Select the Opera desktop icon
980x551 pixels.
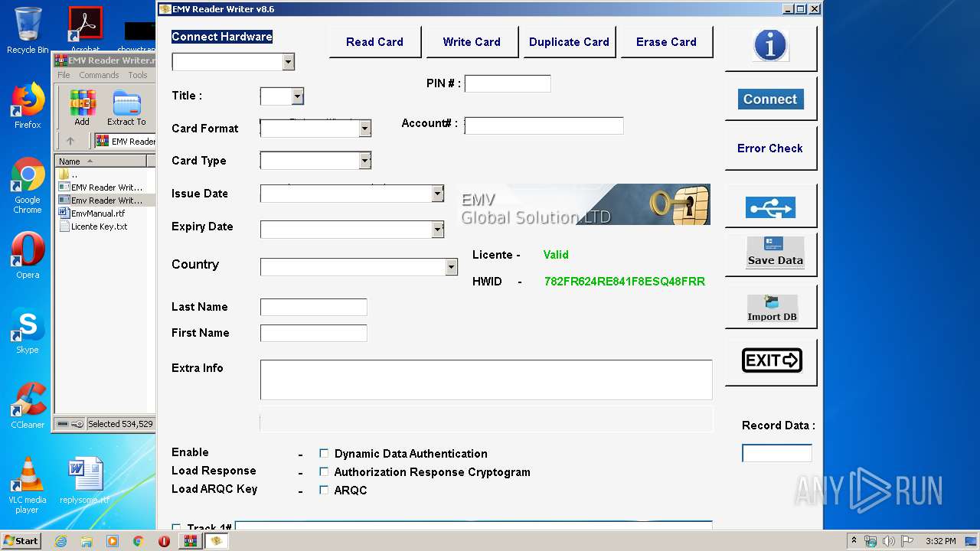28,256
